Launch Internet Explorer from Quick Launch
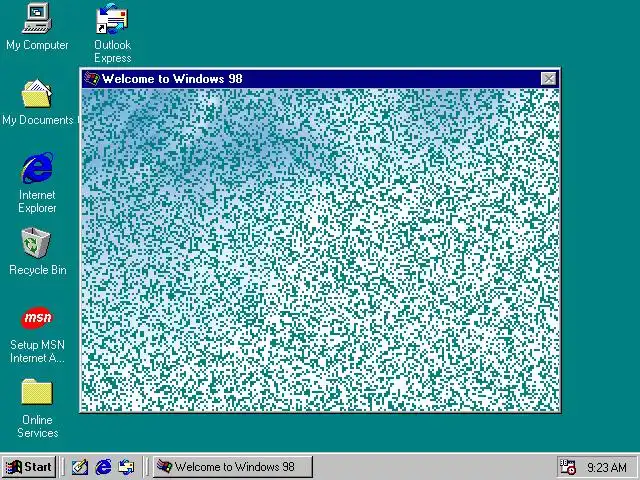640x480 pixels. click(103, 467)
